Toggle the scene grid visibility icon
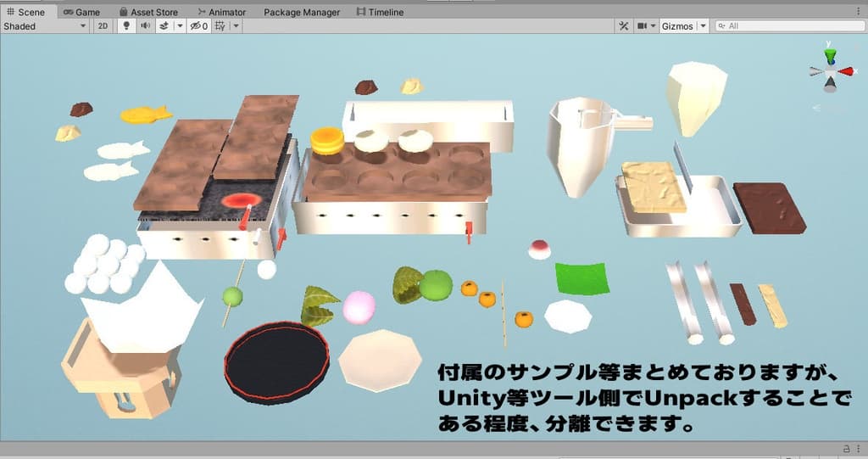This screenshot has height=459, width=868. coord(220,26)
